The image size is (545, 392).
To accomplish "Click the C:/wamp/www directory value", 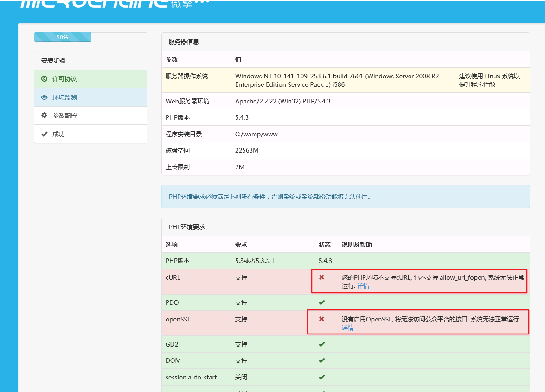I will pyautogui.click(x=256, y=134).
